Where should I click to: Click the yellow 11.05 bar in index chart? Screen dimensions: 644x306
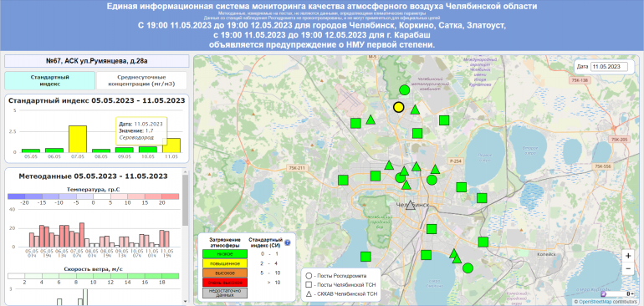tap(171, 145)
